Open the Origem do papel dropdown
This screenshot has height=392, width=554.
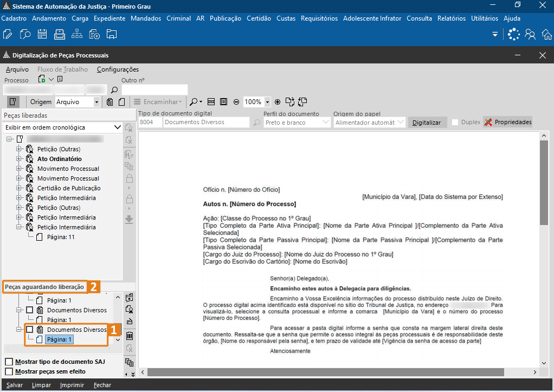tap(400, 123)
